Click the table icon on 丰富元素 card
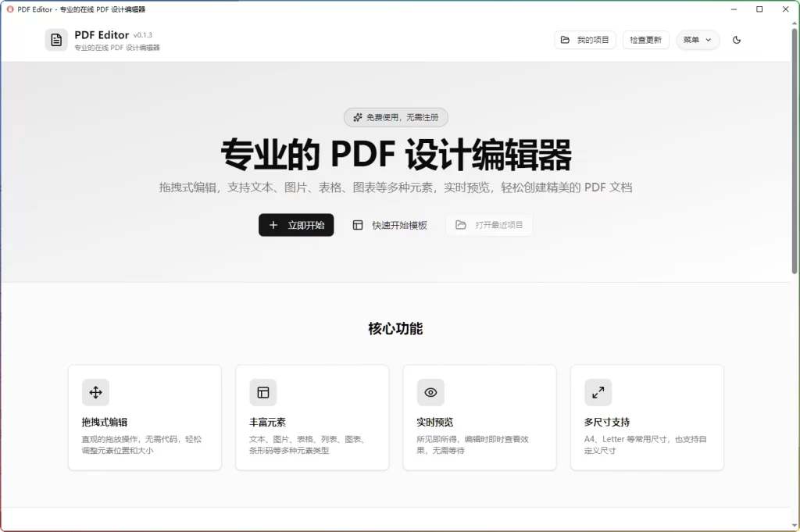Image resolution: width=800 pixels, height=532 pixels. click(262, 392)
